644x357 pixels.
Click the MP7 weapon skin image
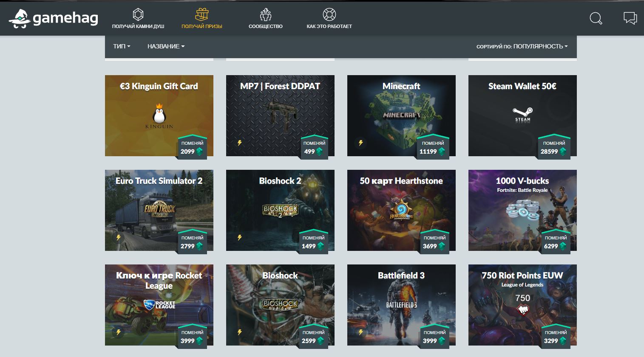[x=280, y=115]
